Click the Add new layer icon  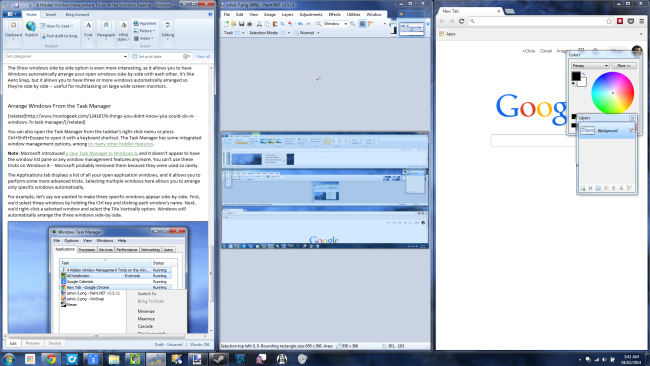pyautogui.click(x=583, y=188)
